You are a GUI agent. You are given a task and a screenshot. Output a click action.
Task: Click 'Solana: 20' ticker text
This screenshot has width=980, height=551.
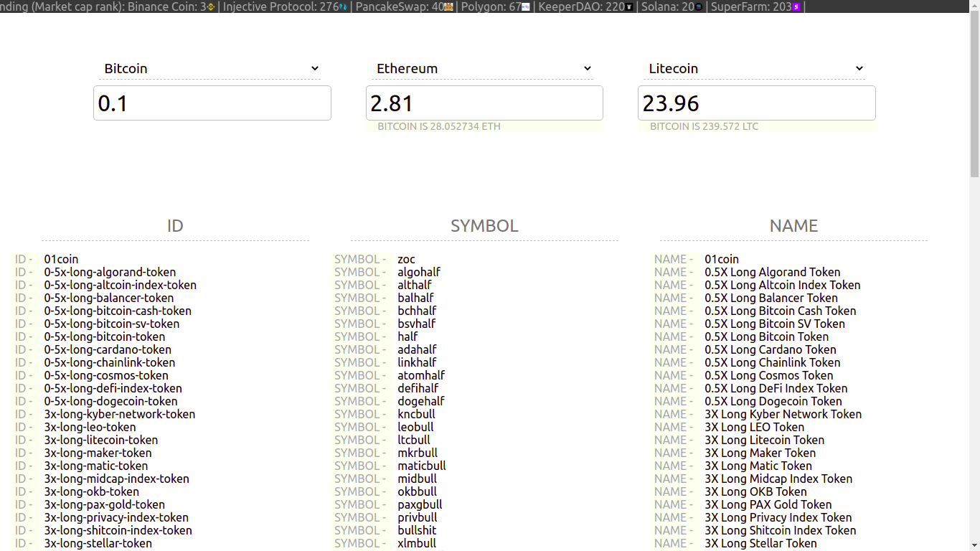(667, 7)
